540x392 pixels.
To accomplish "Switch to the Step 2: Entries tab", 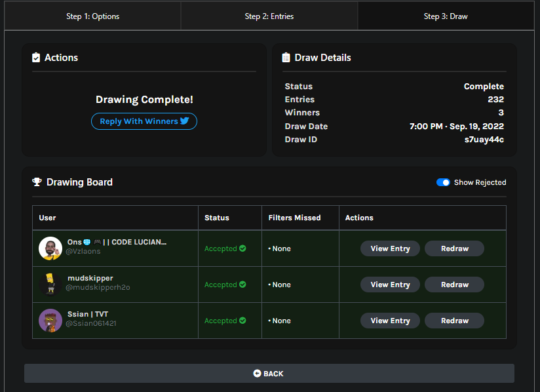I will (x=269, y=16).
